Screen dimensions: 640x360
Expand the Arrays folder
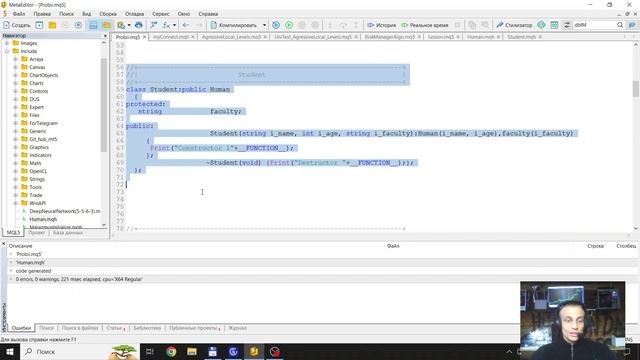[x=16, y=59]
